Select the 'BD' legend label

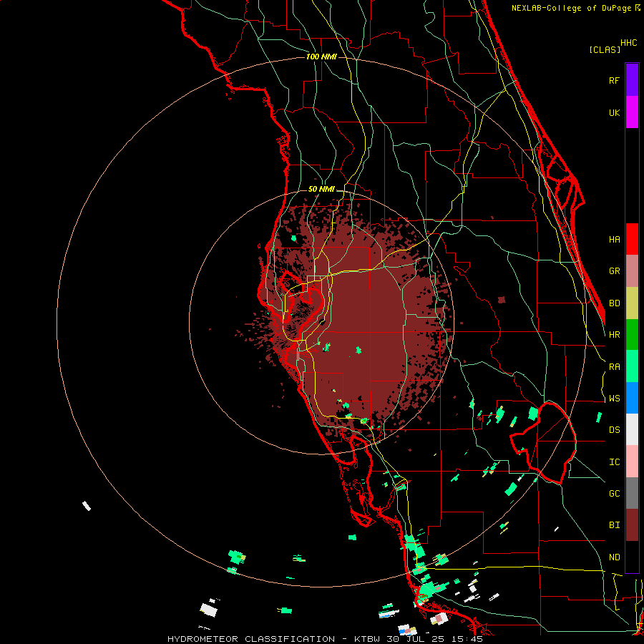[614, 303]
